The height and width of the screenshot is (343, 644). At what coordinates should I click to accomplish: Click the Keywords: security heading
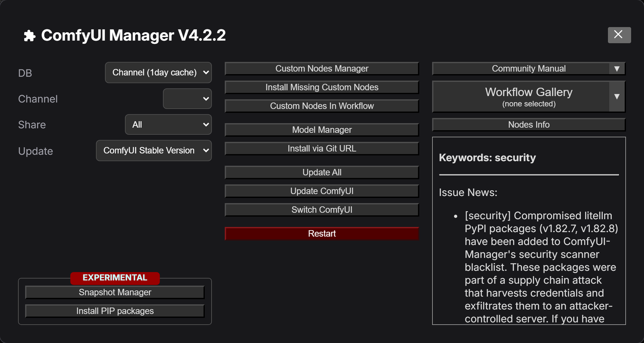click(487, 158)
